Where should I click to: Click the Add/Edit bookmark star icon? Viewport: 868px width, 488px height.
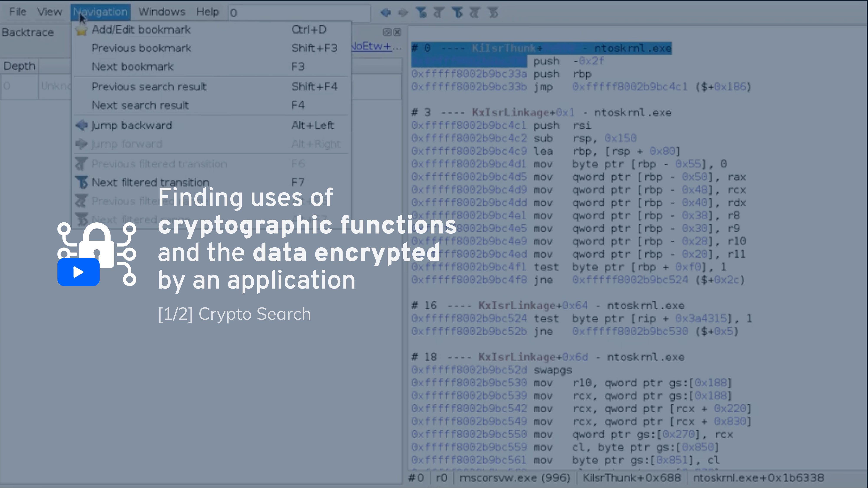click(81, 30)
